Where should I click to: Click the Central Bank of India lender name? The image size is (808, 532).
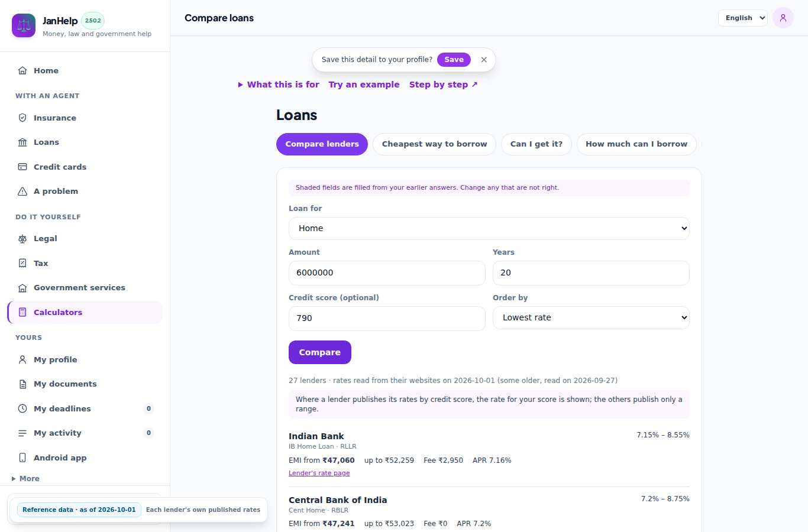coord(338,500)
